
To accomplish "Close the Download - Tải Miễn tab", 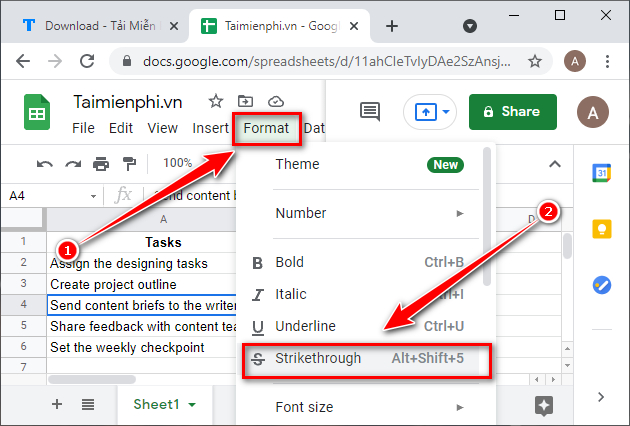I will pos(174,26).
